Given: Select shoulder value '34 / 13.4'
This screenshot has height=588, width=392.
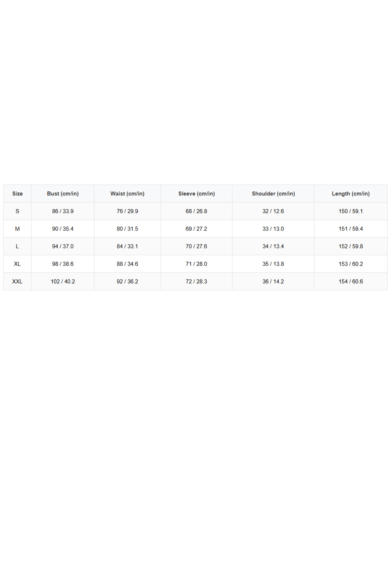Looking at the screenshot, I should click(273, 246).
